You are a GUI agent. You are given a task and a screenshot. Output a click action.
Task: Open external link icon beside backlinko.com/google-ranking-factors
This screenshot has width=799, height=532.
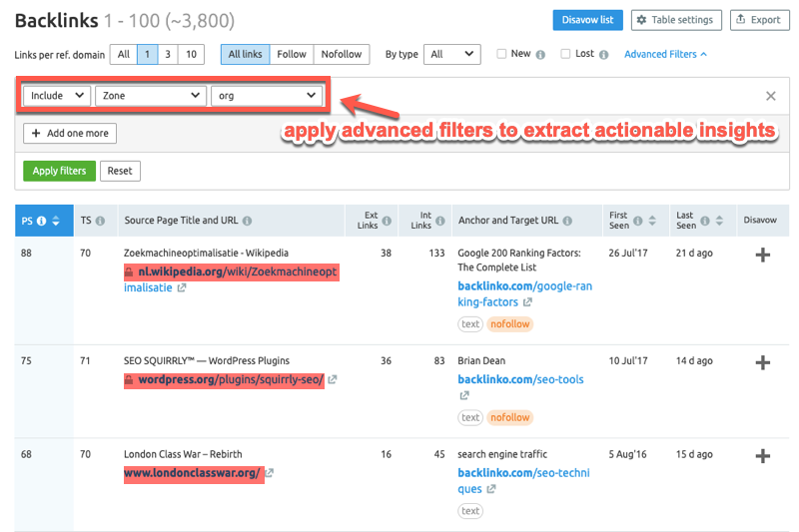(x=527, y=302)
